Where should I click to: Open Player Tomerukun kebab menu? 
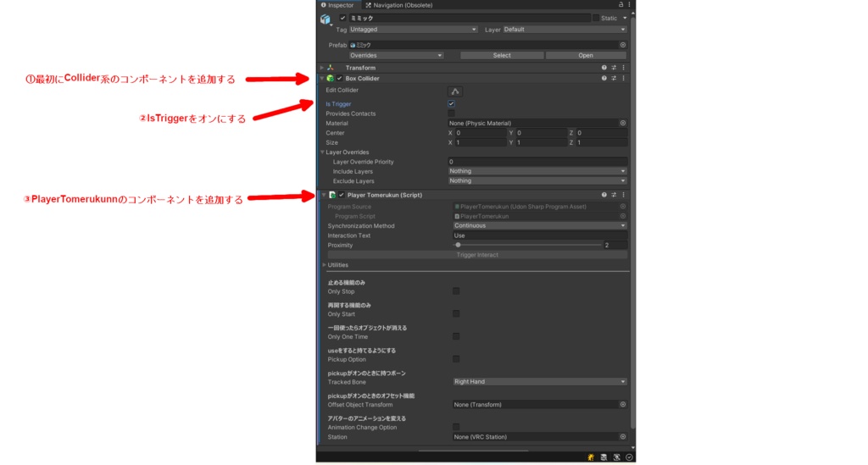pos(623,195)
